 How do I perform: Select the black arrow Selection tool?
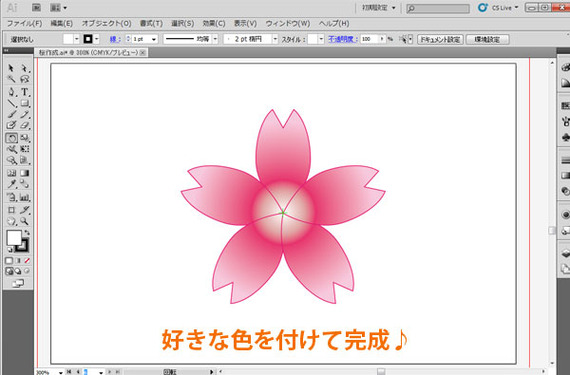pos(11,68)
